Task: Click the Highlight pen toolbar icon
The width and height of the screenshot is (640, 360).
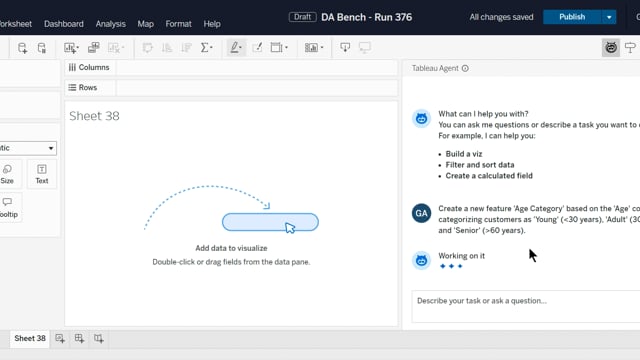Action: [x=234, y=48]
